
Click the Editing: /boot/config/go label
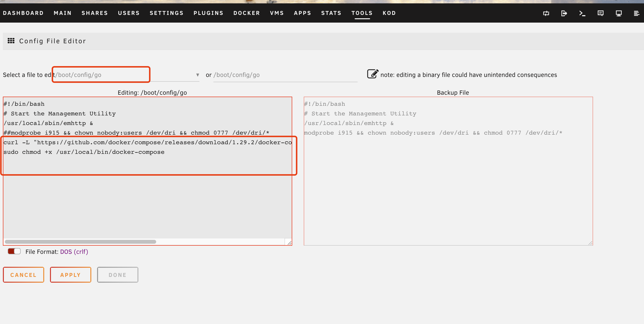[x=152, y=93]
